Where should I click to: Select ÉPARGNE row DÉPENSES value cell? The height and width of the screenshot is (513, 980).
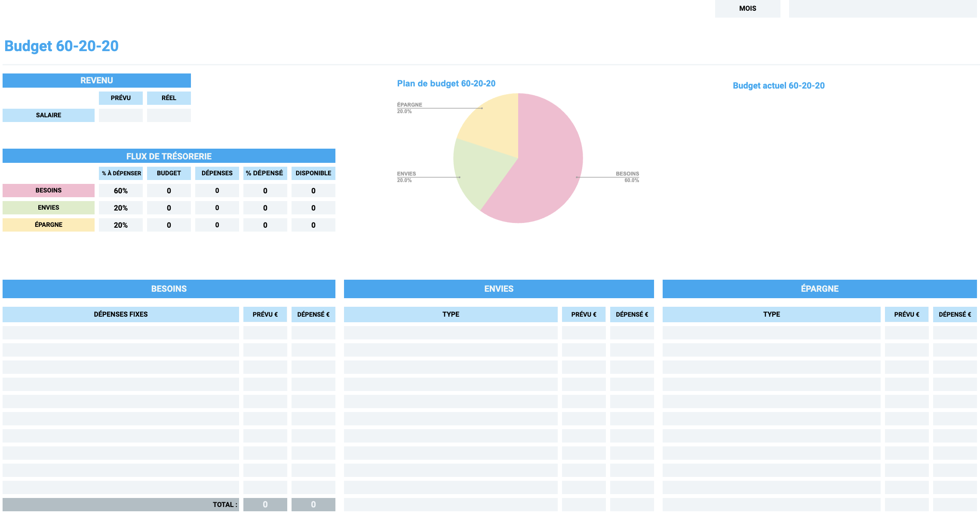pos(217,225)
